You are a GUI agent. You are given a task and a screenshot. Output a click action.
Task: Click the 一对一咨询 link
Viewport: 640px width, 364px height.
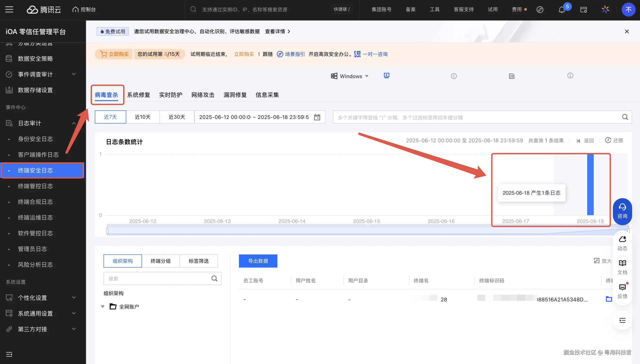click(375, 54)
